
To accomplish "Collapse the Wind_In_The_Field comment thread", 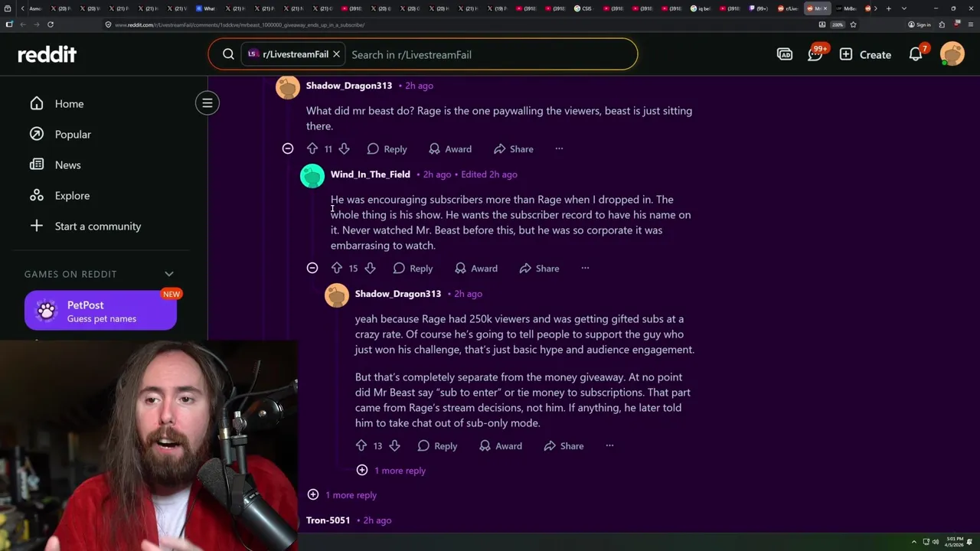I will pyautogui.click(x=312, y=268).
